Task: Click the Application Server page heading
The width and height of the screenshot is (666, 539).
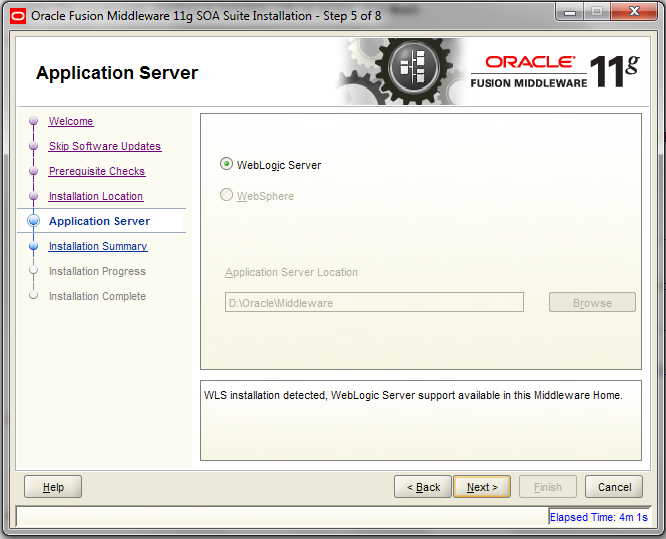Action: pos(117,73)
